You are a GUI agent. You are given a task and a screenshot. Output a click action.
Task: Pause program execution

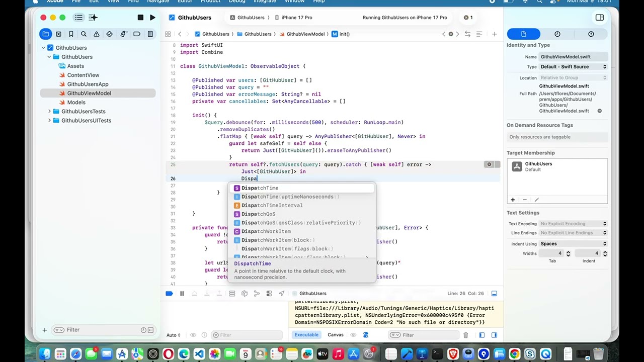(x=182, y=294)
